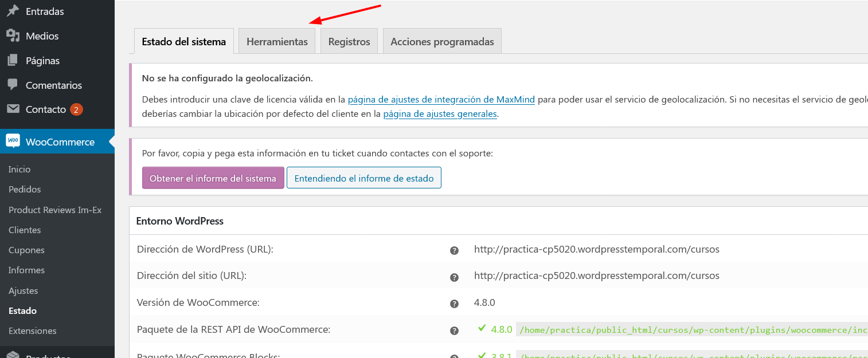
Task: Open the Registros tab
Action: coord(349,41)
